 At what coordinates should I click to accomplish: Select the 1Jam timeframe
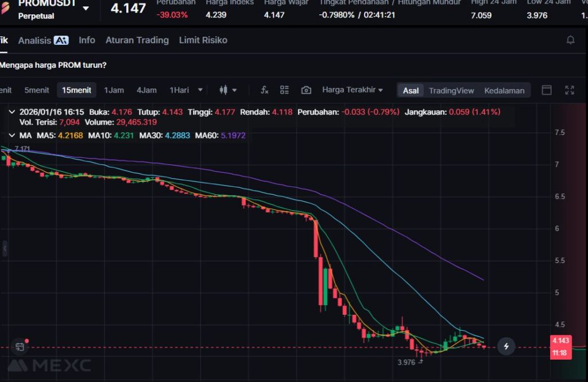[x=114, y=90]
